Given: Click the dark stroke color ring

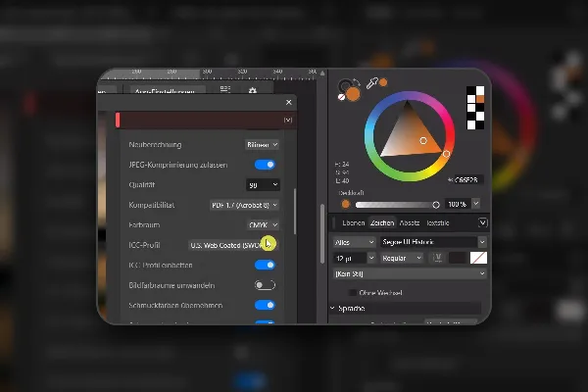Looking at the screenshot, I should (x=344, y=86).
